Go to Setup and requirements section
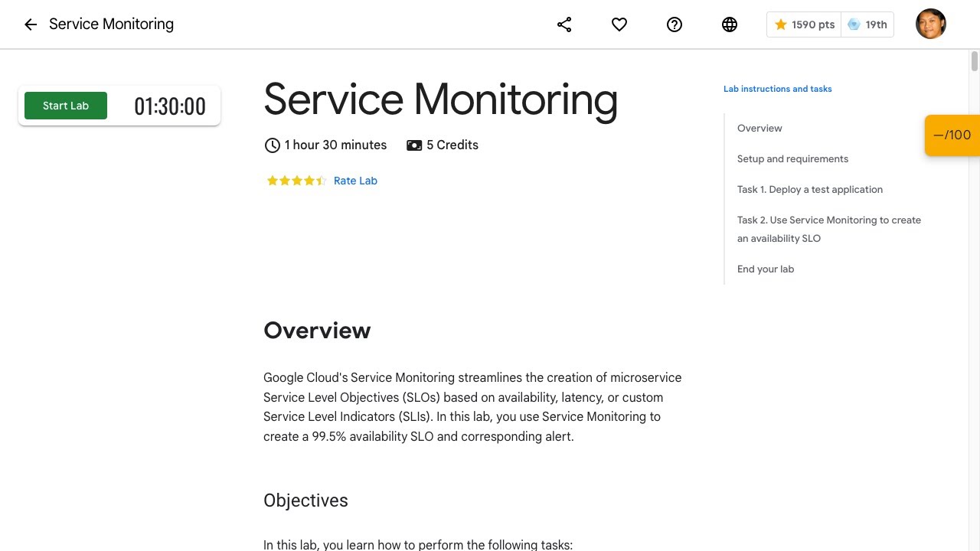The width and height of the screenshot is (980, 551). point(792,158)
